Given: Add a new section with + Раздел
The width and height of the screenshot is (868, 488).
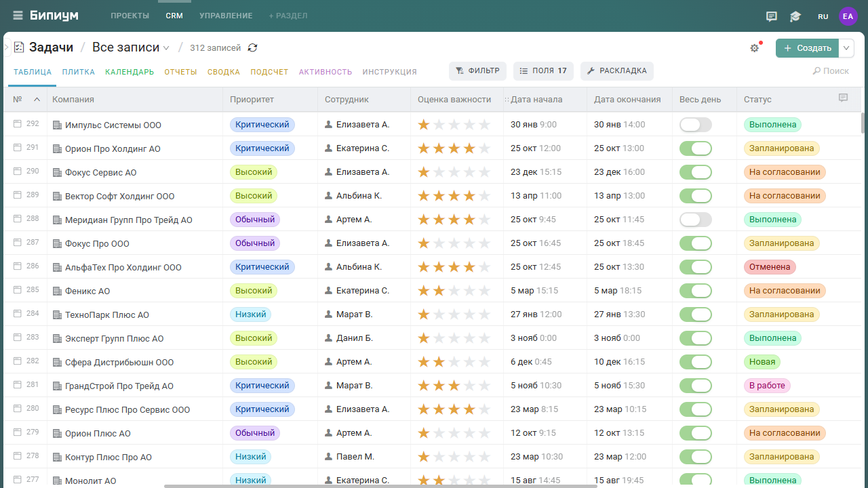Looking at the screenshot, I should click(288, 16).
